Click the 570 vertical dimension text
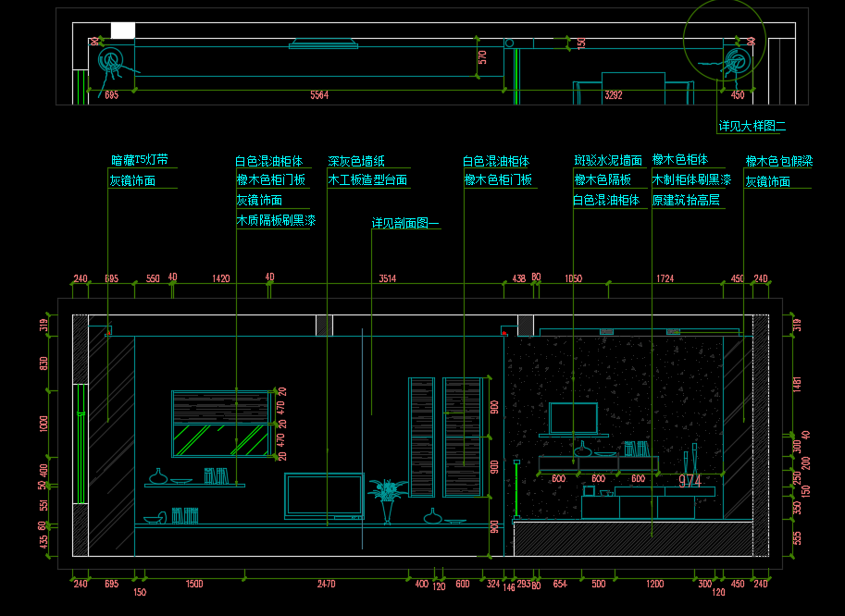 [x=482, y=57]
